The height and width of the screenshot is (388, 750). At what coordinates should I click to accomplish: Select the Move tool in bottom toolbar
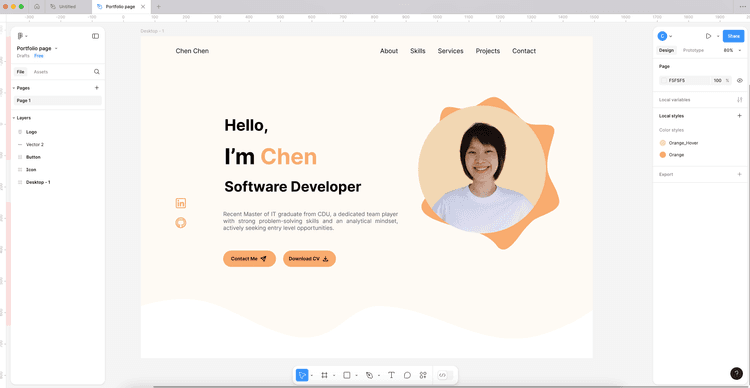click(302, 376)
